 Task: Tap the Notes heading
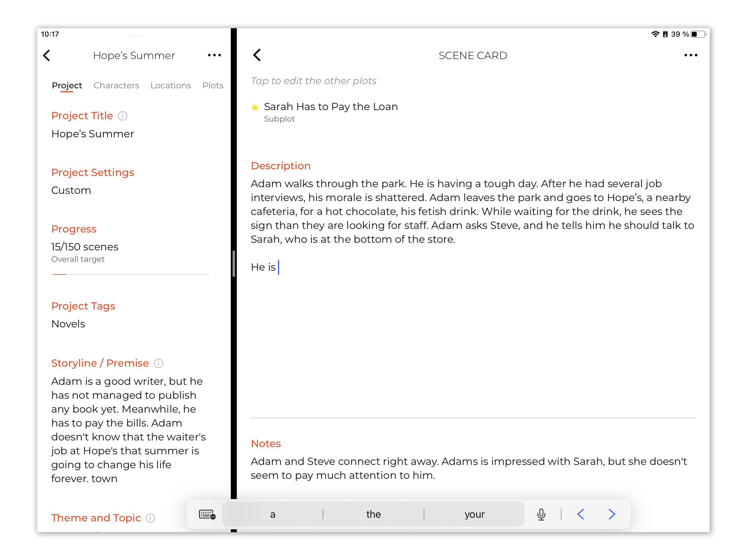[x=266, y=444]
